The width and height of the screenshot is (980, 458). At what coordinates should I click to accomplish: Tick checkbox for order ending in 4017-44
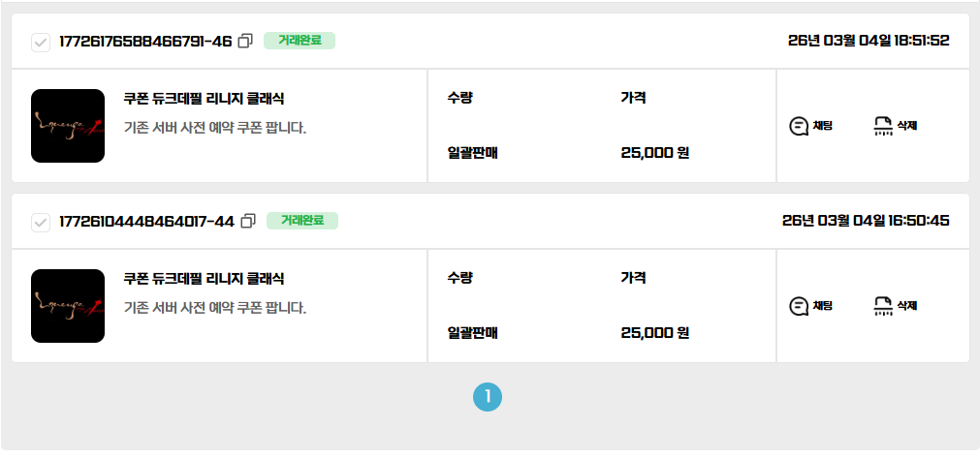click(41, 222)
